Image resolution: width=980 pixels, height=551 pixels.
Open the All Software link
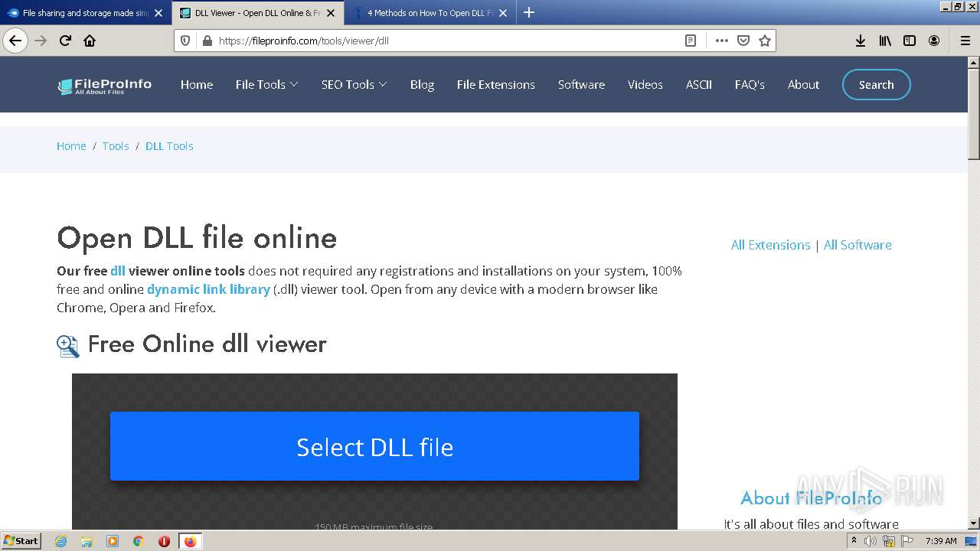click(x=857, y=245)
